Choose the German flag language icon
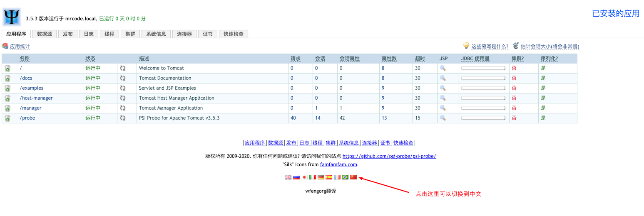The width and height of the screenshot is (644, 216). 321,177
